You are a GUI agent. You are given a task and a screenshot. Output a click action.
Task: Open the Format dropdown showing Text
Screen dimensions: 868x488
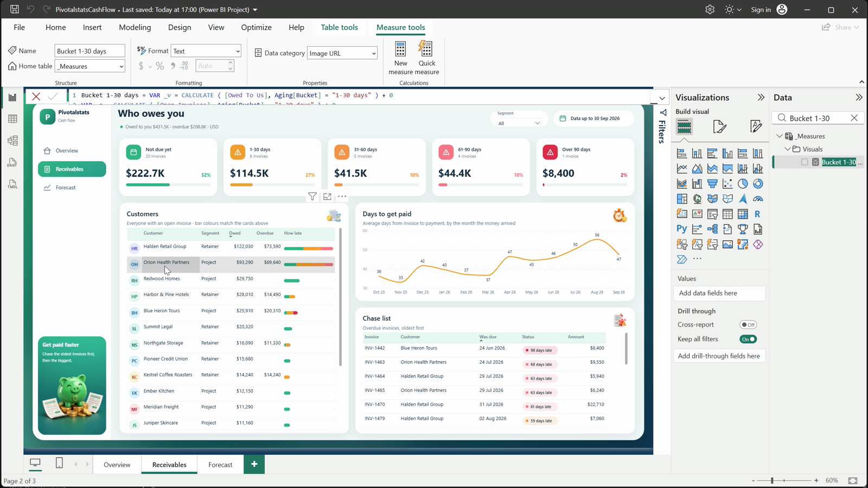(x=206, y=51)
